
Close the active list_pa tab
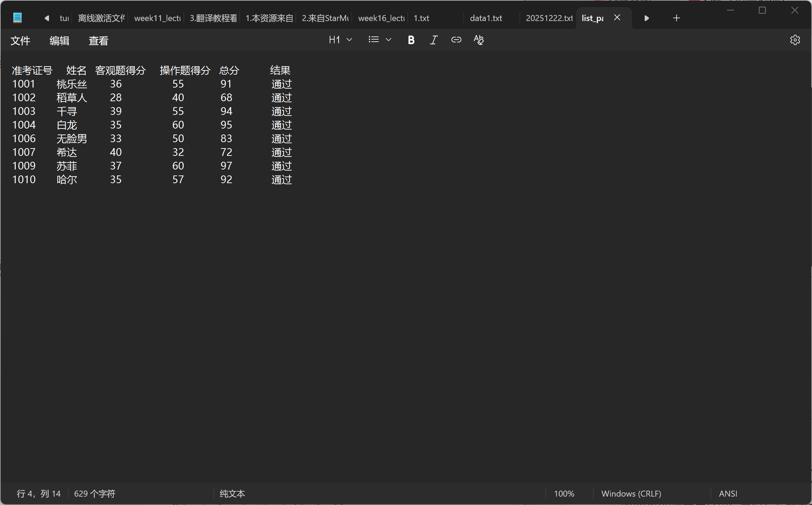[x=617, y=18]
